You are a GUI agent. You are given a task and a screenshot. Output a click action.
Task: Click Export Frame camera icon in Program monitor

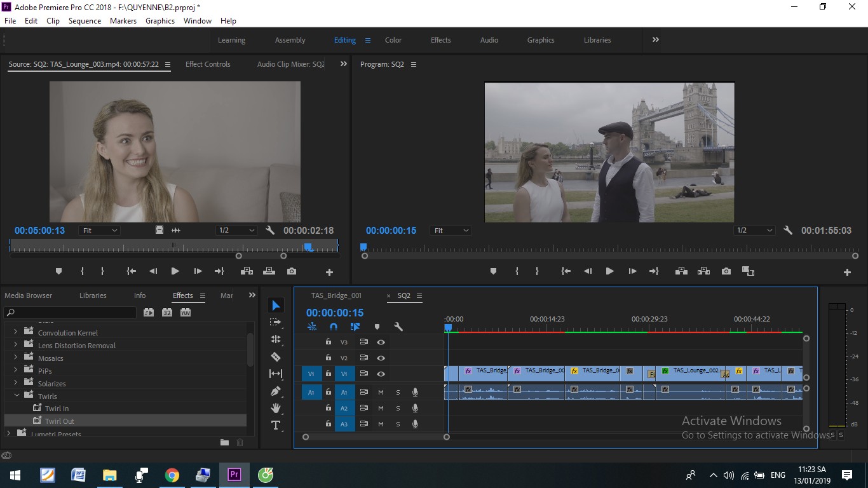726,271
